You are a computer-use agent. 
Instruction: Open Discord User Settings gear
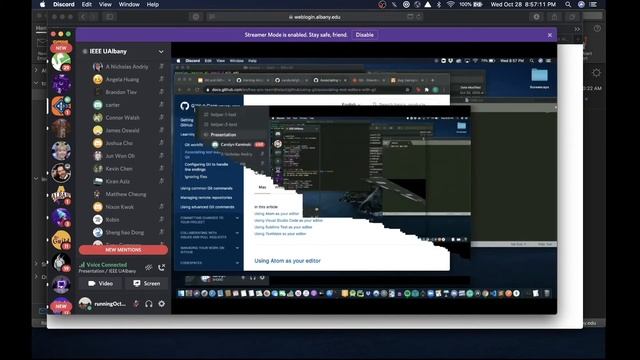click(162, 304)
